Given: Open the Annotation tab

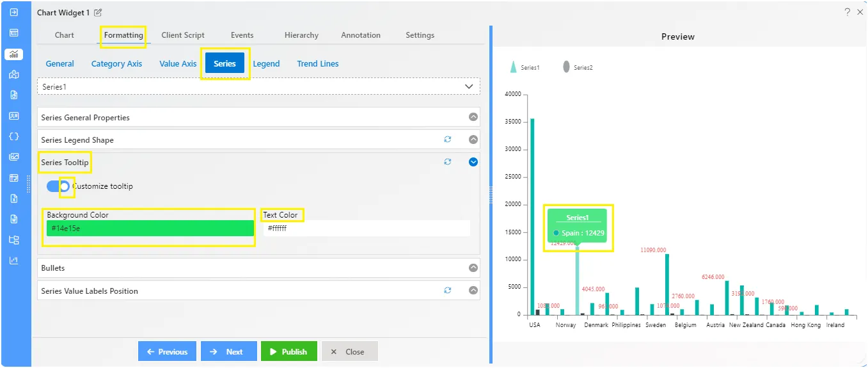Looking at the screenshot, I should 361,35.
